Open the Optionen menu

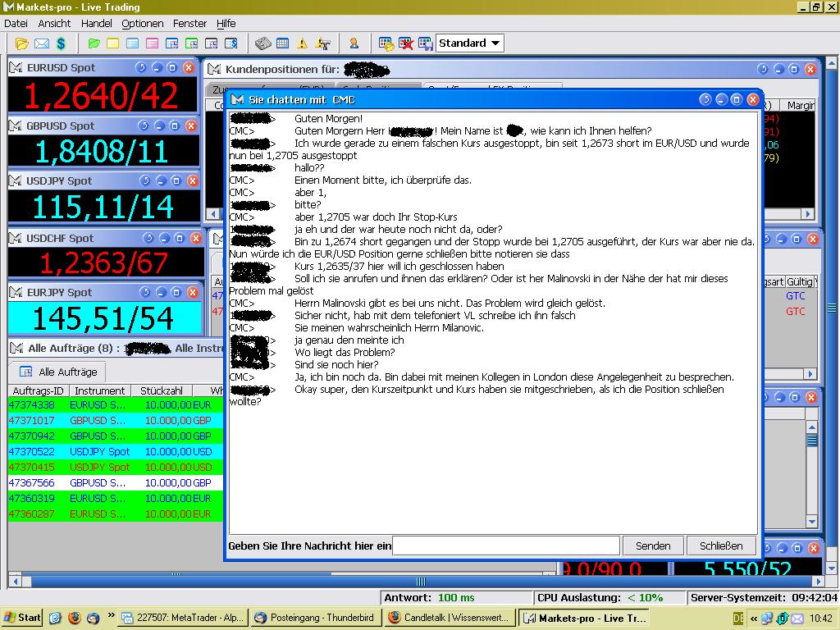[x=142, y=24]
